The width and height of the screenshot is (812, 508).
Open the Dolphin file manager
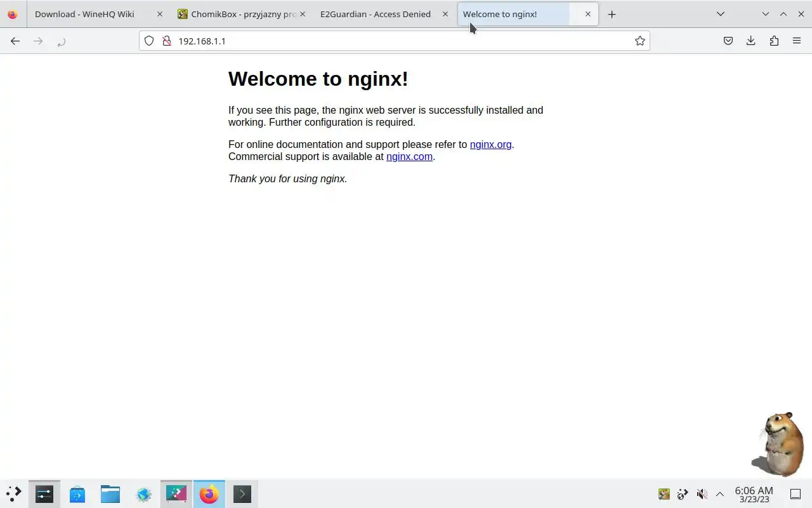click(110, 494)
